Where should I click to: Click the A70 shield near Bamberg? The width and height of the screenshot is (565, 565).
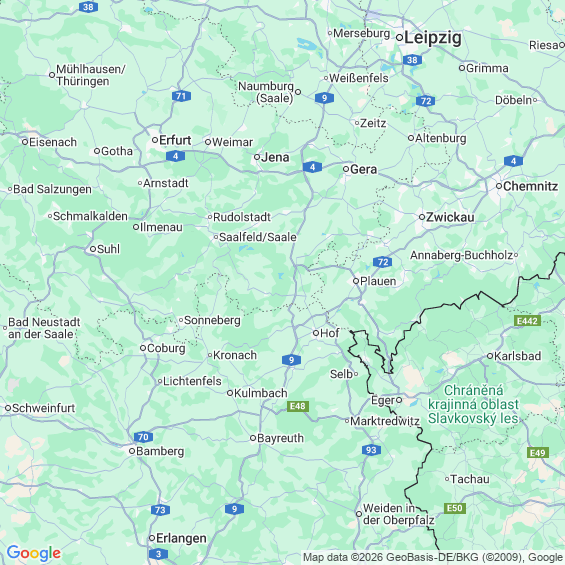coord(143,437)
